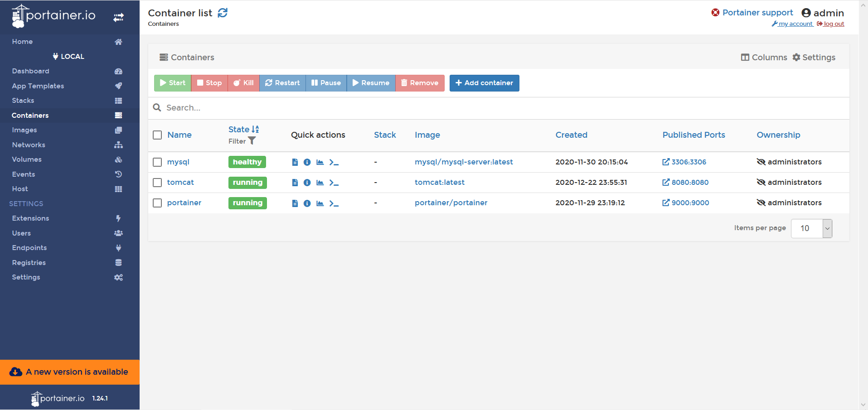Click the Remove button
868x410 pixels.
click(420, 83)
